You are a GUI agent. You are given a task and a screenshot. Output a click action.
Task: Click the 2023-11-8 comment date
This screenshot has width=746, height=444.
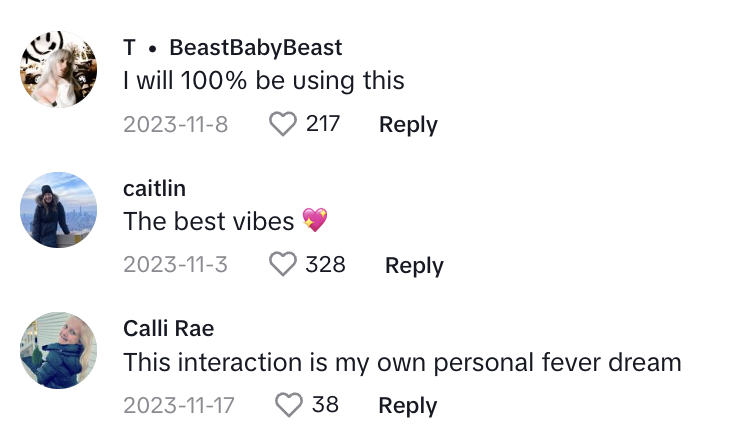176,125
